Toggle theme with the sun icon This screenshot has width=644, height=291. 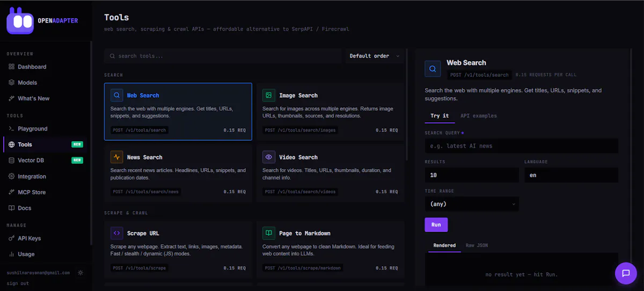[80, 273]
